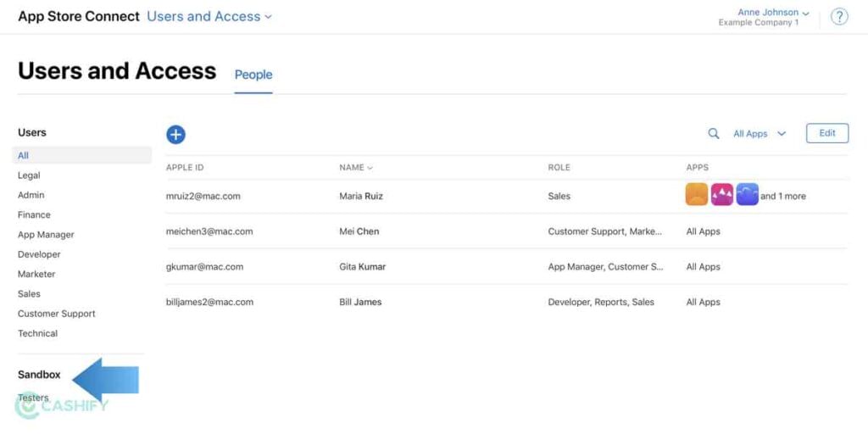Click the orange app icon in Maria Ruiz row
868x434 pixels.
697,194
